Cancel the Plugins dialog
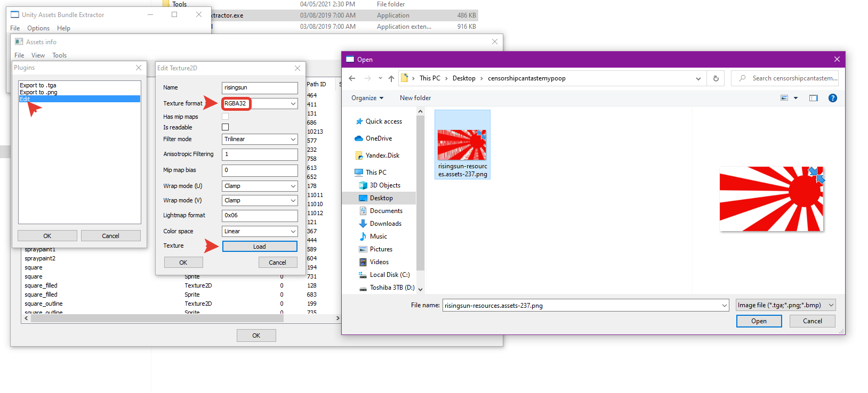The width and height of the screenshot is (868, 393). click(x=111, y=236)
